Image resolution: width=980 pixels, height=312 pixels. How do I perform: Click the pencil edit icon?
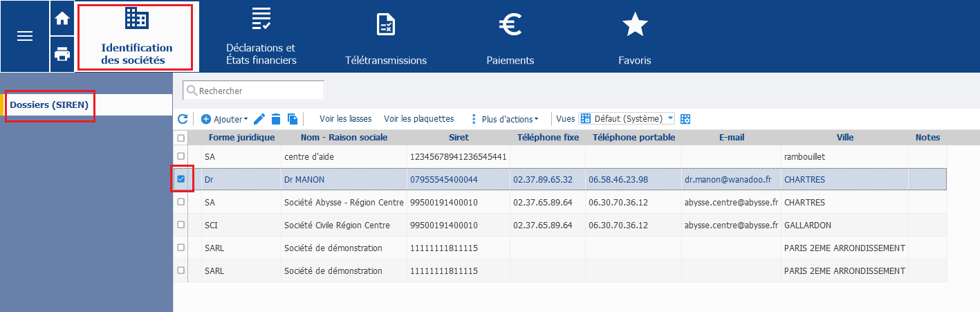(259, 119)
